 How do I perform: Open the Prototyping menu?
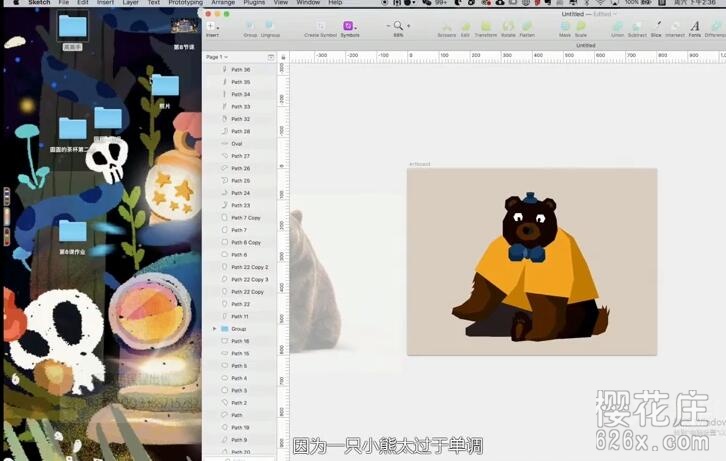pyautogui.click(x=185, y=2)
